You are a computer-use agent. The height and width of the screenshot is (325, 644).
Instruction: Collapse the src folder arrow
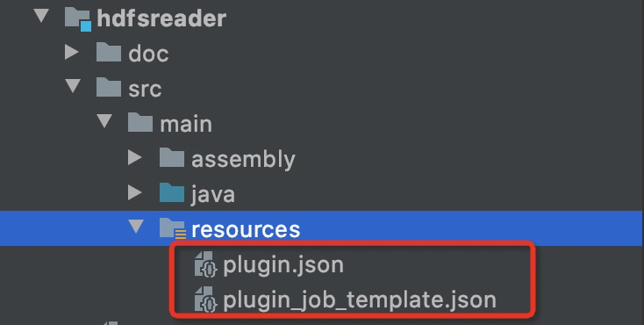(x=73, y=86)
